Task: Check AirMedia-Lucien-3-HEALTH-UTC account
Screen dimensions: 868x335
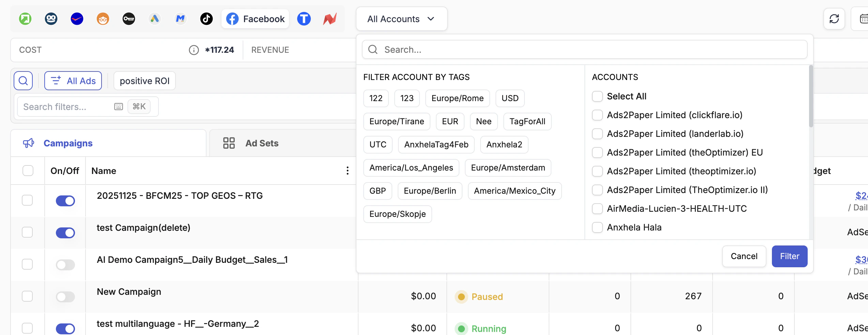Action: [x=597, y=209]
